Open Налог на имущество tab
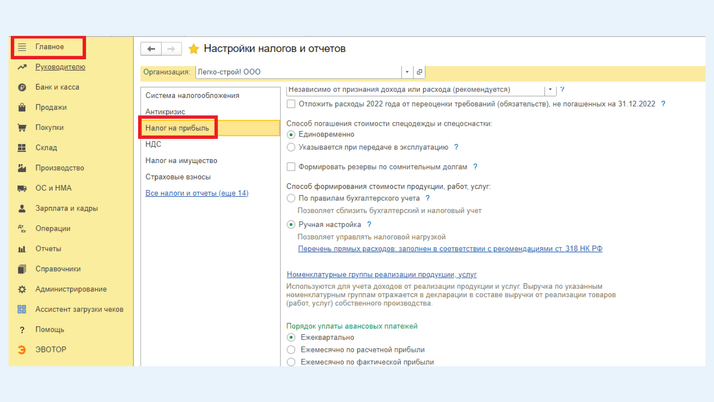Viewport: 714px width, 402px height. [181, 161]
